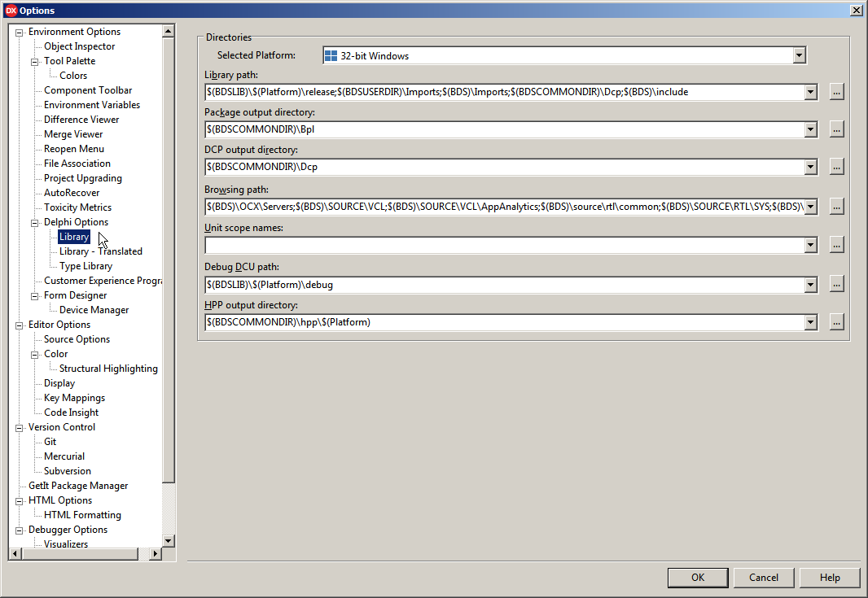Click the ellipsis button beside Debug DCU path
Viewport: 868px width, 598px height.
[836, 285]
